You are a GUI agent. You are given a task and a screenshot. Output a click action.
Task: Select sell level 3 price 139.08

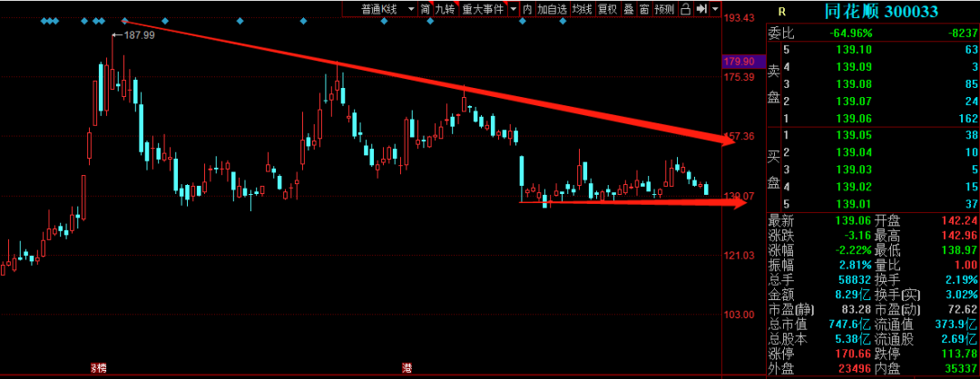pos(854,83)
